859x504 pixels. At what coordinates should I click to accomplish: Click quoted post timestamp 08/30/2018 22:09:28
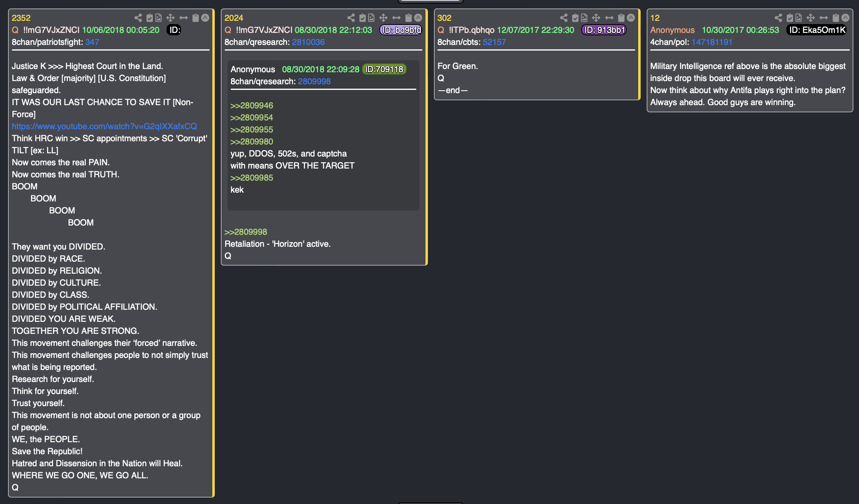click(x=321, y=69)
